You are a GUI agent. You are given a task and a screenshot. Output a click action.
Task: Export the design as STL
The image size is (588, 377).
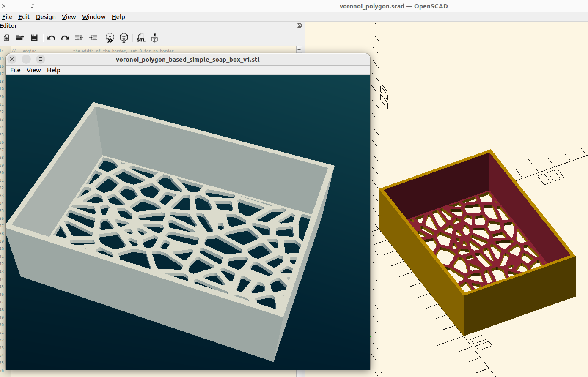141,38
